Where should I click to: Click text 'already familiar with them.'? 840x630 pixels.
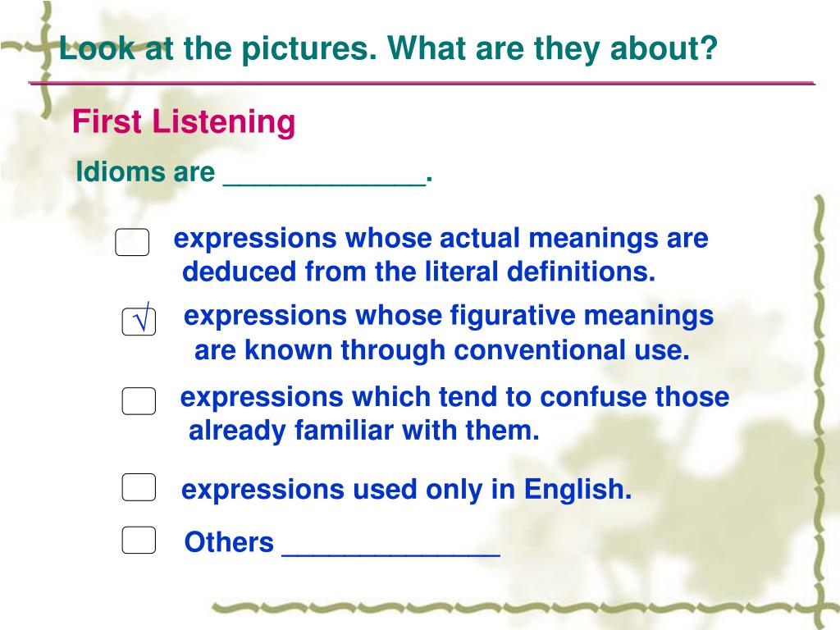point(363,430)
